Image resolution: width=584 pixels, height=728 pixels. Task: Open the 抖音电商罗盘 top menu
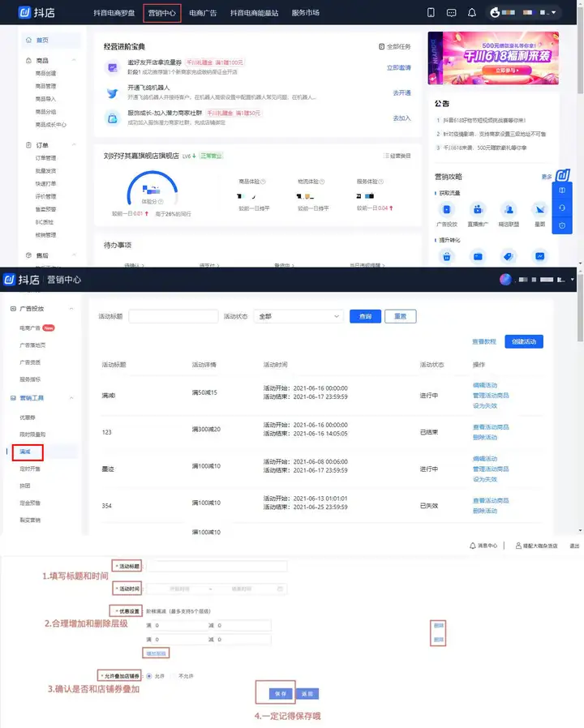point(114,13)
